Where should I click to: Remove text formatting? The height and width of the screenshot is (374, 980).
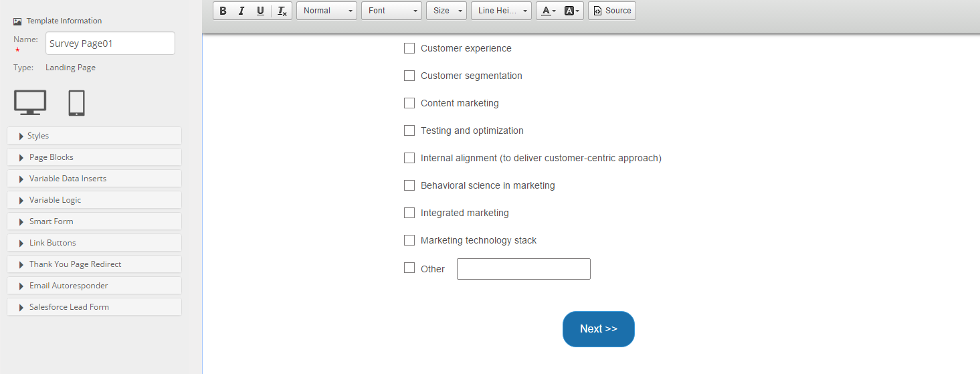(282, 11)
